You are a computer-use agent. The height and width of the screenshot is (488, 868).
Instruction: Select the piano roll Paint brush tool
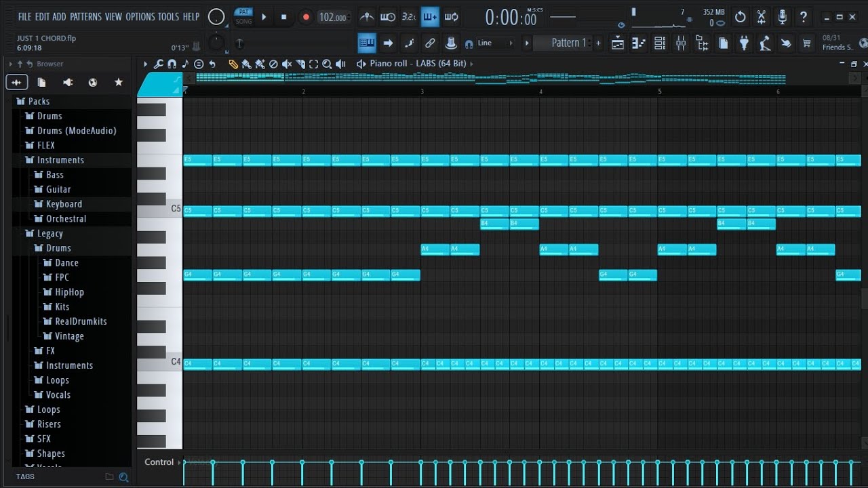246,64
